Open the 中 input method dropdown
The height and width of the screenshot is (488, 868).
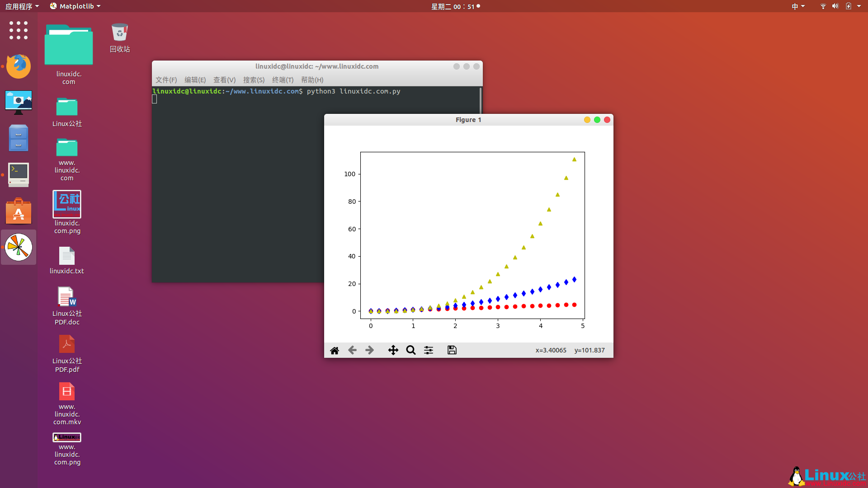coord(798,6)
